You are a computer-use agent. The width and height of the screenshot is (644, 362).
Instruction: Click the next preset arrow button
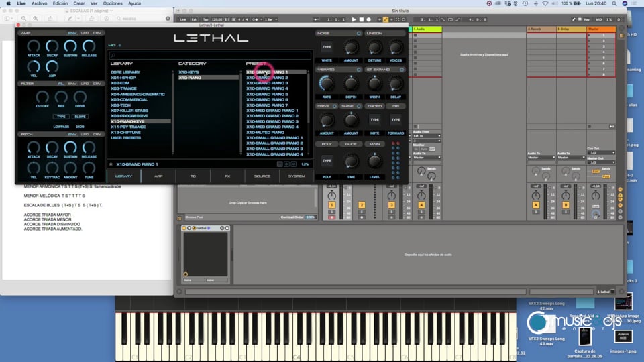(294, 164)
